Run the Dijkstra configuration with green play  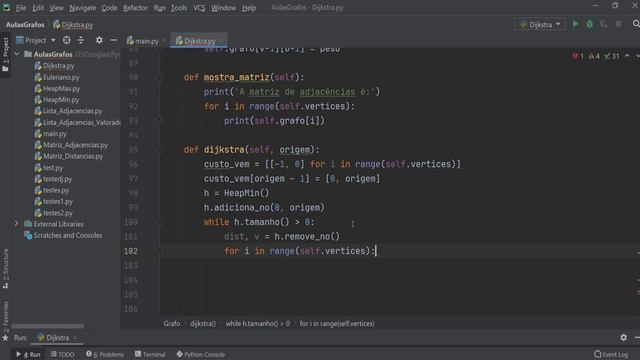click(575, 24)
